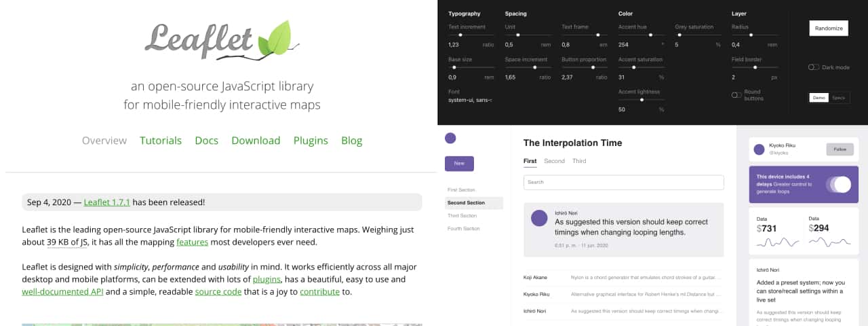Click Ichirō Nori's purple avatar in message
Viewport: 868px width, 326px height.
pyautogui.click(x=539, y=218)
